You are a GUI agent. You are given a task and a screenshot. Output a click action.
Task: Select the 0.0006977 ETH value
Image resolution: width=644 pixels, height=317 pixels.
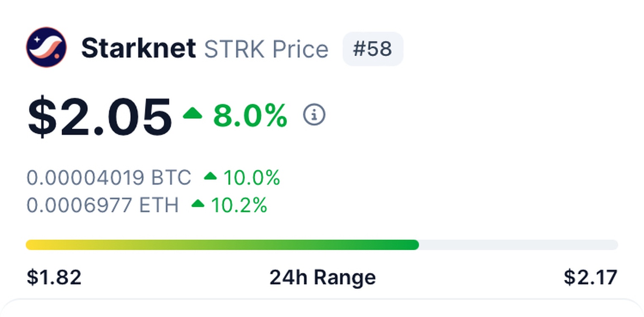(x=102, y=205)
